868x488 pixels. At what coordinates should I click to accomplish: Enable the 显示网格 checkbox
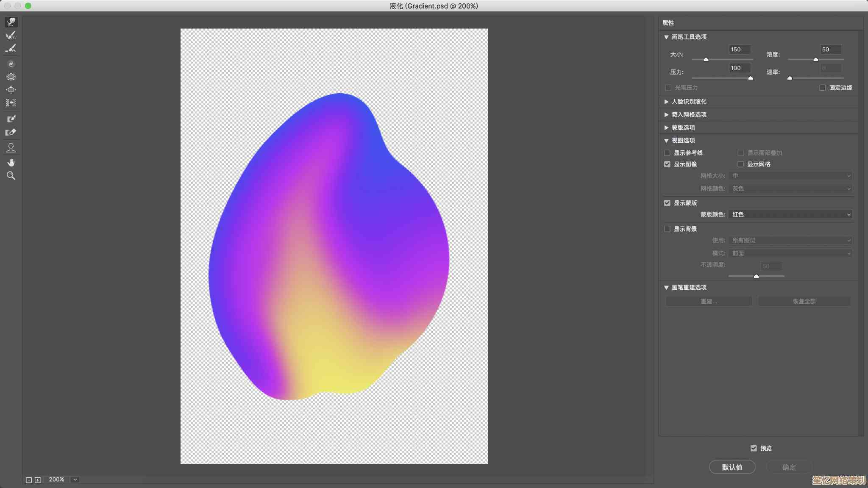pyautogui.click(x=740, y=164)
